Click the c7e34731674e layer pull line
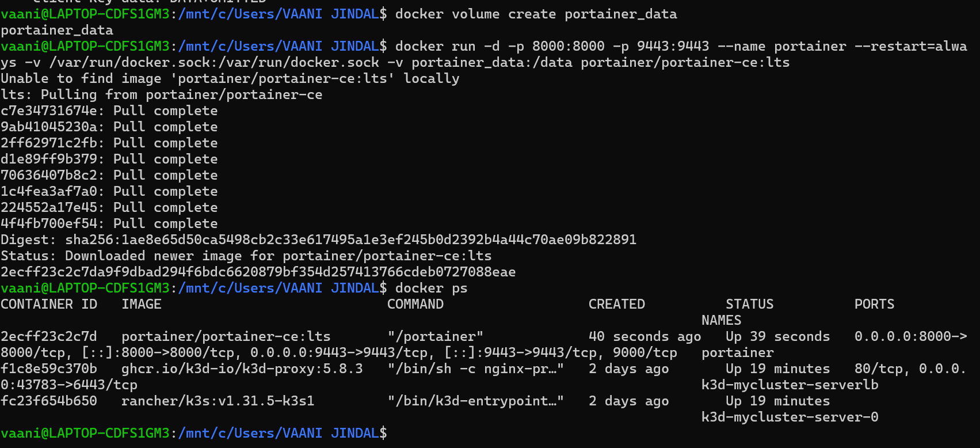Viewport: 980px width, 448px height. [109, 111]
